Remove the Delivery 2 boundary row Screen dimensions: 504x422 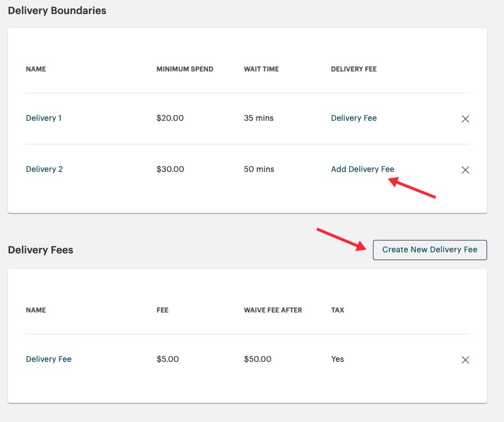466,170
